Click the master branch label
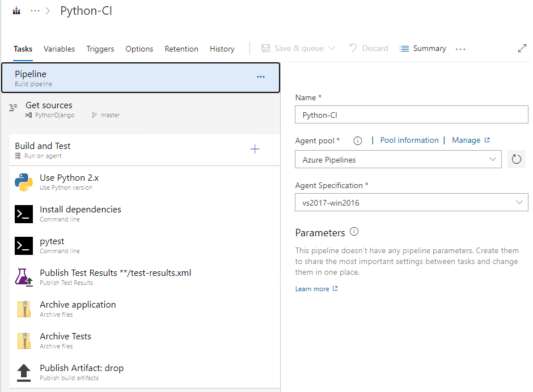Screen dimensions: 533x392 (x=110, y=115)
